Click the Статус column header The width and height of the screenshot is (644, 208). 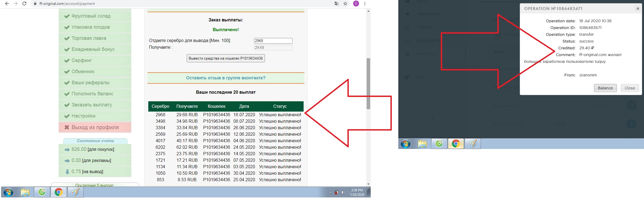click(x=280, y=106)
